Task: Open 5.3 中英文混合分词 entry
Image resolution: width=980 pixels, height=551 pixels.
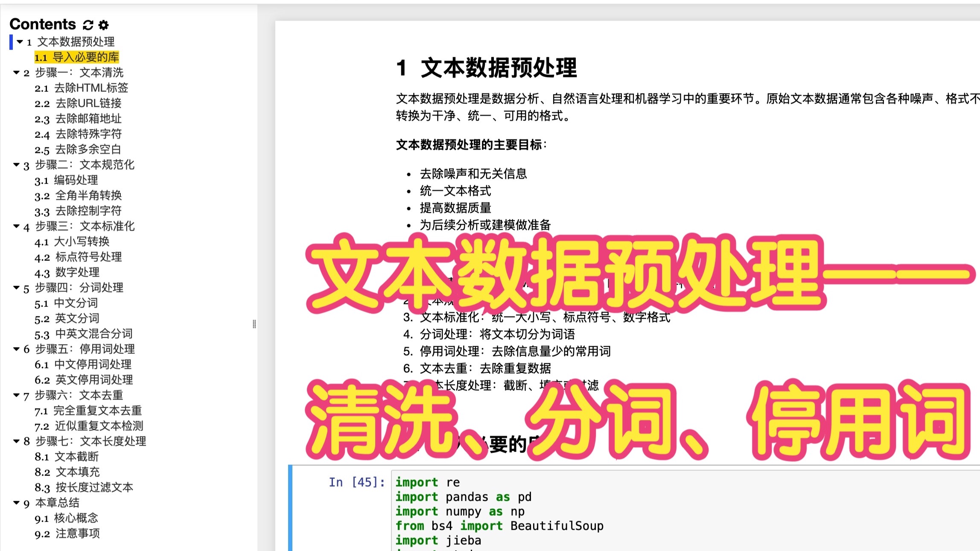Action: pyautogui.click(x=83, y=334)
